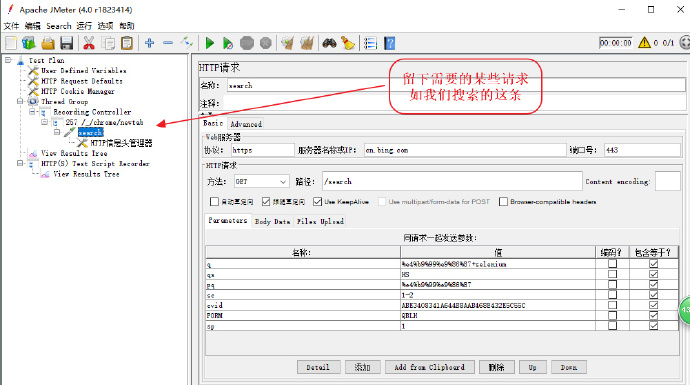
Task: Click the Clear All brooms icon
Action: [307, 43]
